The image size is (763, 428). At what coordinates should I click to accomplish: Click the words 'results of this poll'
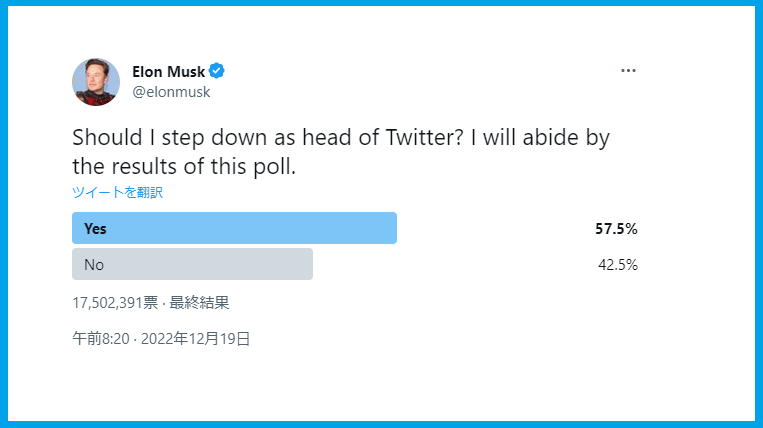pyautogui.click(x=203, y=166)
